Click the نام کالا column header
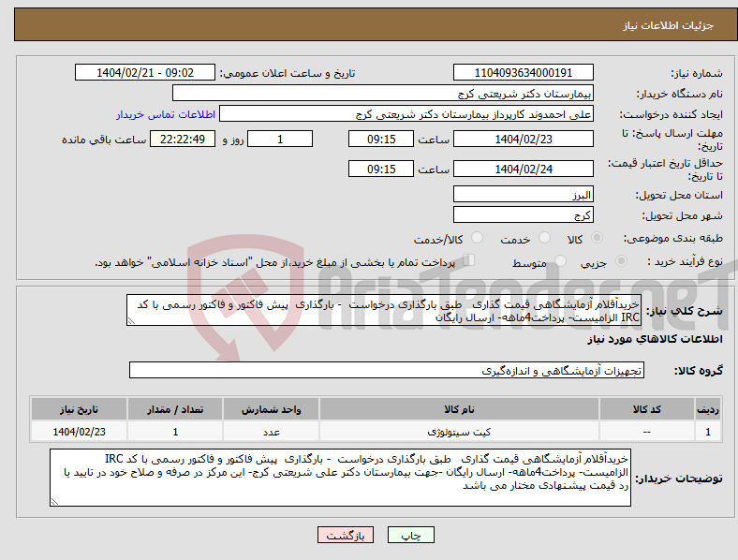 point(459,409)
